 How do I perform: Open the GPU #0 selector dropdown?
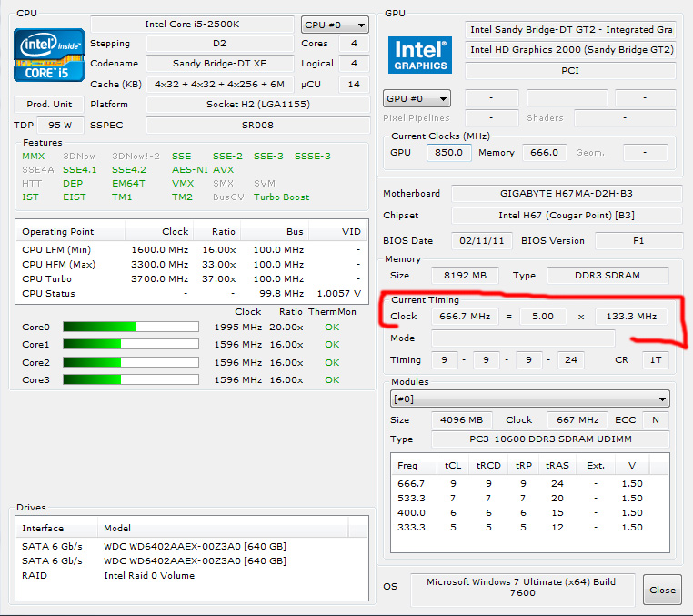click(x=417, y=98)
